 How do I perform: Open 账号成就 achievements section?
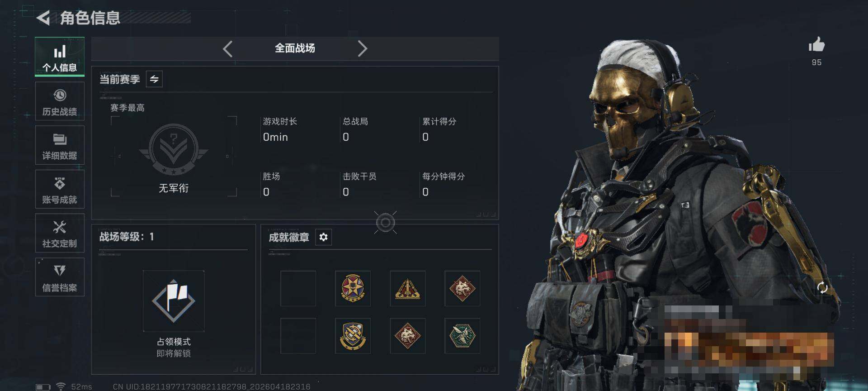click(60, 189)
